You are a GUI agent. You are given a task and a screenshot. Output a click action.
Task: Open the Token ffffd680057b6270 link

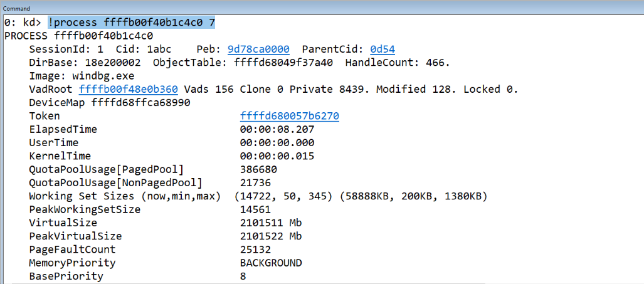point(290,116)
